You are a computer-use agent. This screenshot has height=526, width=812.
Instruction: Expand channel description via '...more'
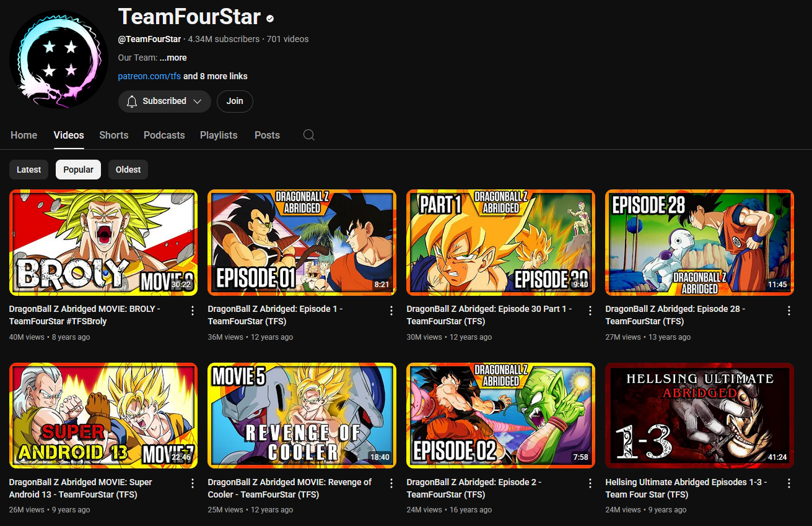coord(173,58)
